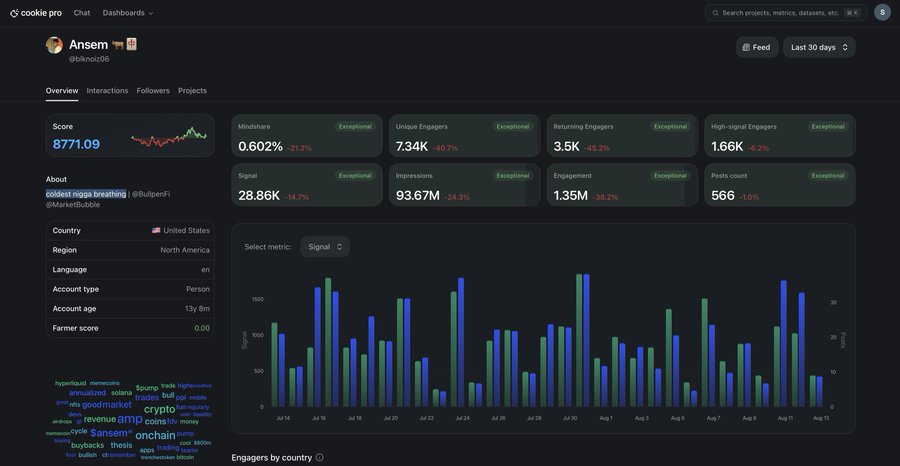Switch to the Overview tab
Image resolution: width=900 pixels, height=466 pixels.
(x=62, y=91)
